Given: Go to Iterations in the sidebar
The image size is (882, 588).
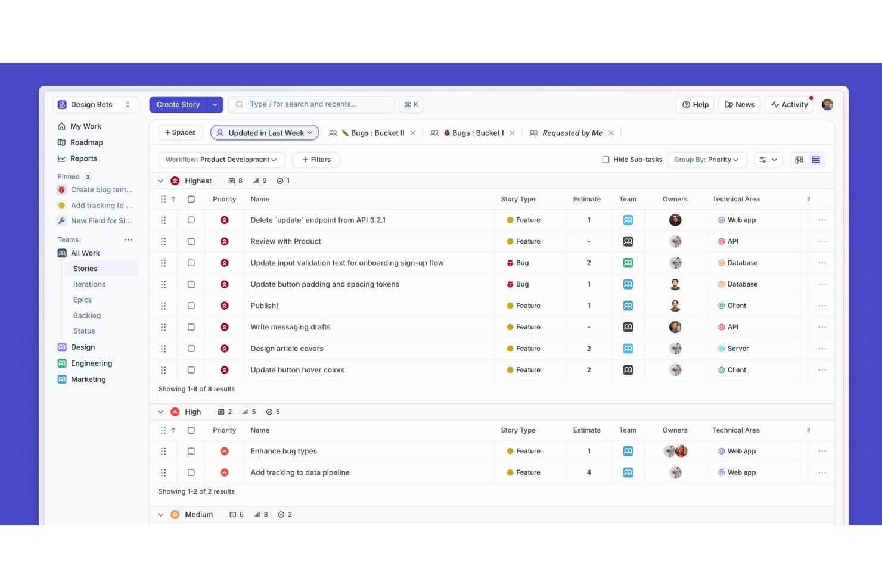Looking at the screenshot, I should 89,284.
